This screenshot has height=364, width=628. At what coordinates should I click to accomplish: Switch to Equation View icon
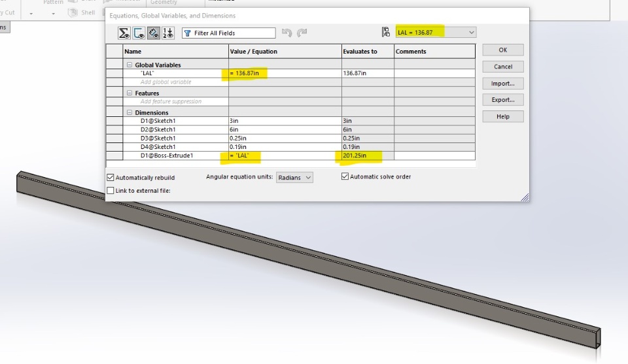tap(124, 33)
